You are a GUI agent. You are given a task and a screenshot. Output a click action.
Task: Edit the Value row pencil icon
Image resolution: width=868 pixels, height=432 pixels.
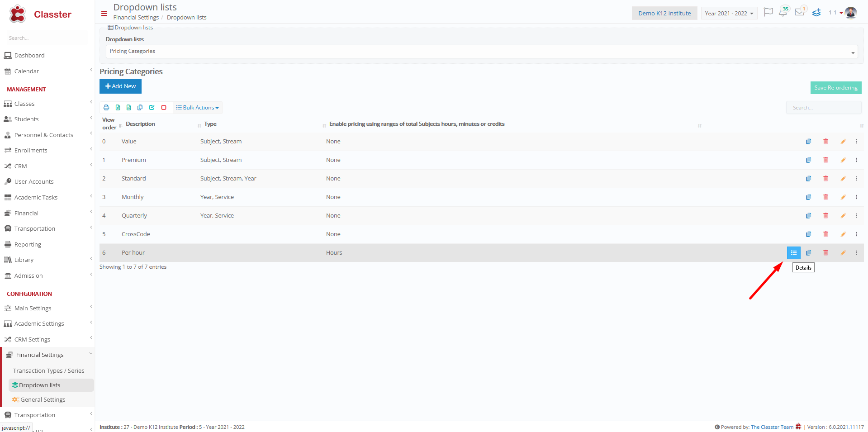tap(843, 142)
